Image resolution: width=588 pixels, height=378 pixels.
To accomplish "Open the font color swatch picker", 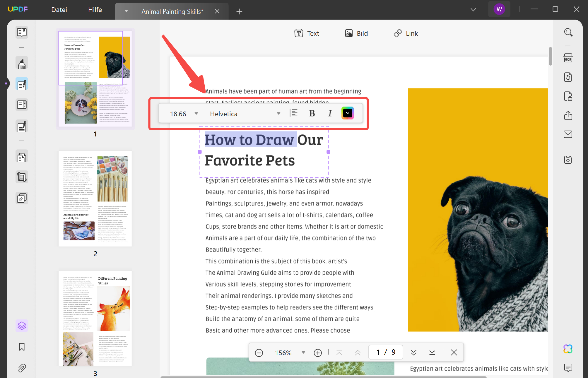I will (347, 113).
